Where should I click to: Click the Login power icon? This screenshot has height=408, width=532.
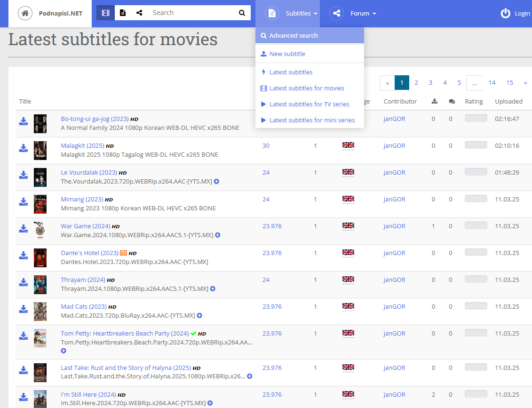pos(505,13)
